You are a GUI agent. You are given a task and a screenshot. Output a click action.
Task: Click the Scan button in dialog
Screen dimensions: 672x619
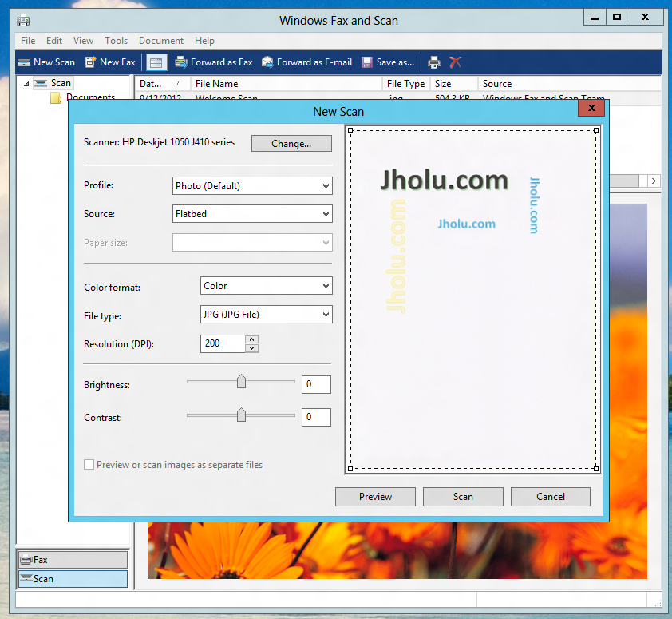click(463, 497)
